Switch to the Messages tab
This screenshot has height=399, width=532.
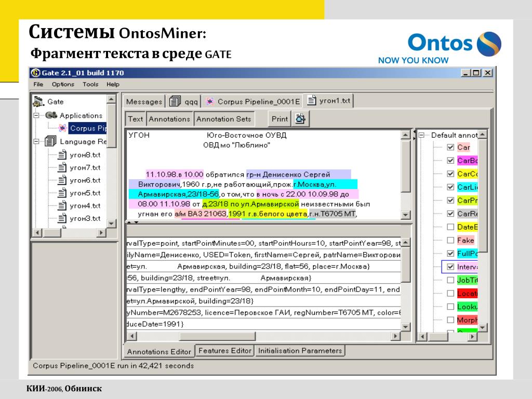[x=144, y=101]
